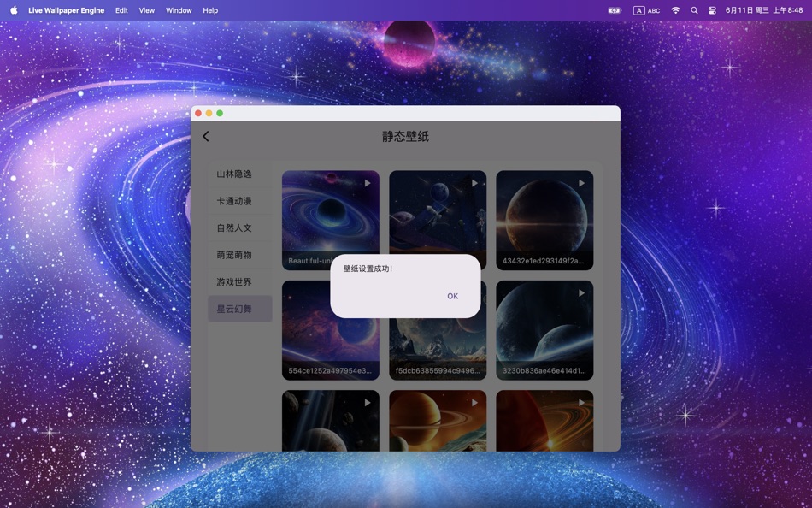The width and height of the screenshot is (812, 508).
Task: Open the asteroid light-beam wallpaper in bottom row
Action: coord(331,421)
